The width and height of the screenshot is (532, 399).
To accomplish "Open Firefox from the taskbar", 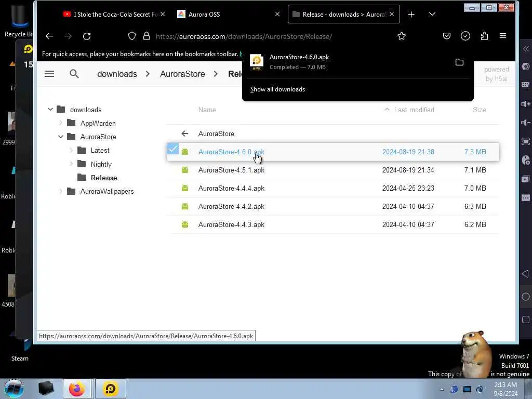I will [x=77, y=389].
